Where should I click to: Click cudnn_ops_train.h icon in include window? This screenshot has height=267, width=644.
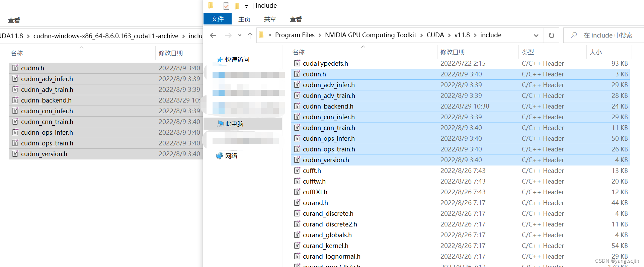pos(297,149)
